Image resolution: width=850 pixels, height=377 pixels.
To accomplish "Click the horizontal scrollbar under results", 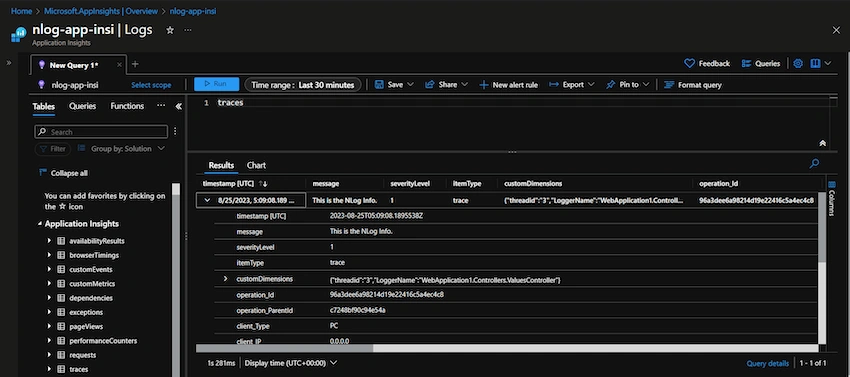I will pos(284,348).
